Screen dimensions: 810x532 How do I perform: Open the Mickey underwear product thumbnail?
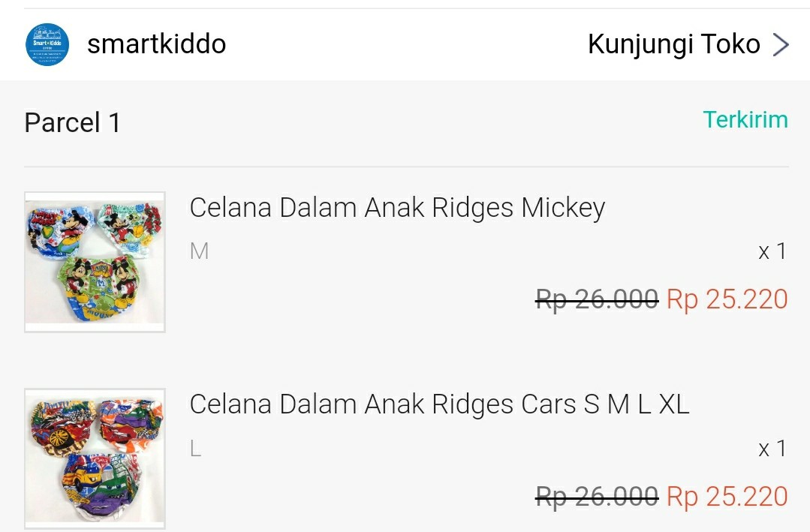(x=95, y=262)
